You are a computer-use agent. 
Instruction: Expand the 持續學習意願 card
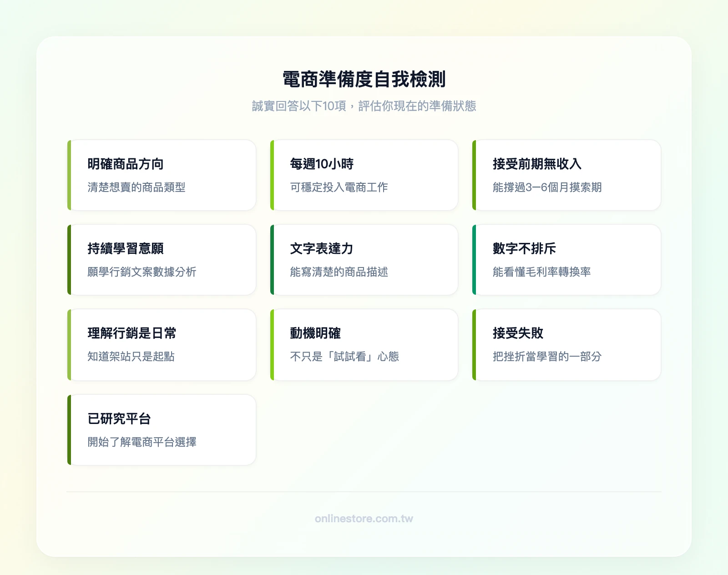point(162,259)
